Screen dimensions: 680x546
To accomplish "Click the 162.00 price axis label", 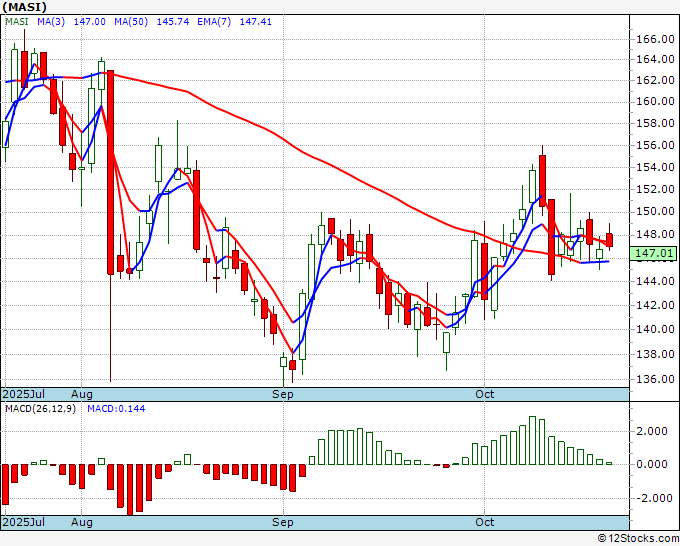I will [655, 80].
